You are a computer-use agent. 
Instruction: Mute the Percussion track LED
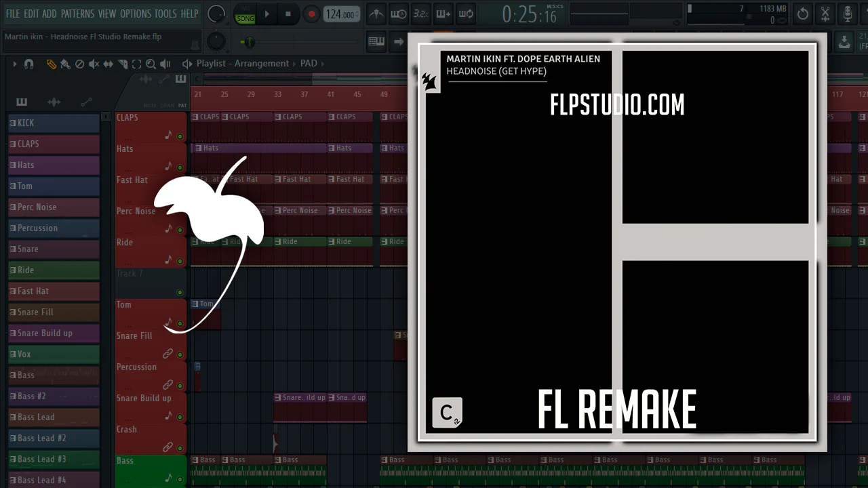(180, 386)
